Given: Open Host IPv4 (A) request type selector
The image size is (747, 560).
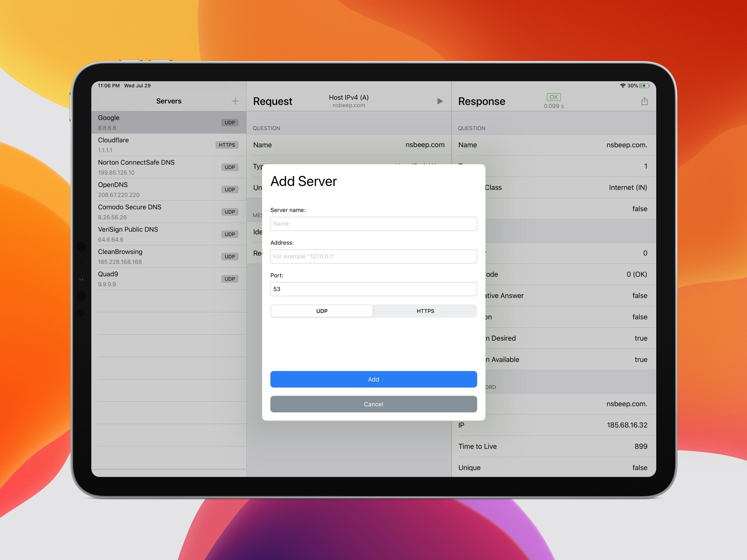Looking at the screenshot, I should click(x=349, y=101).
